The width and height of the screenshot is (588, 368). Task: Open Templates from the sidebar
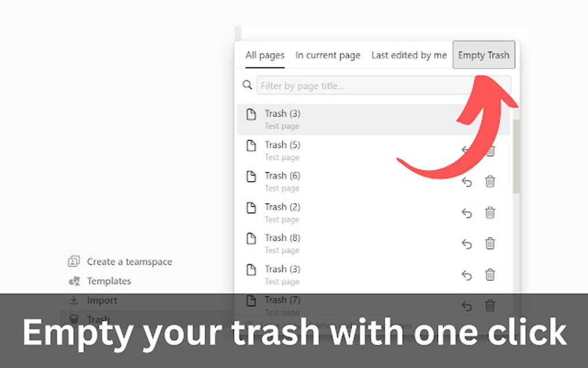(109, 281)
